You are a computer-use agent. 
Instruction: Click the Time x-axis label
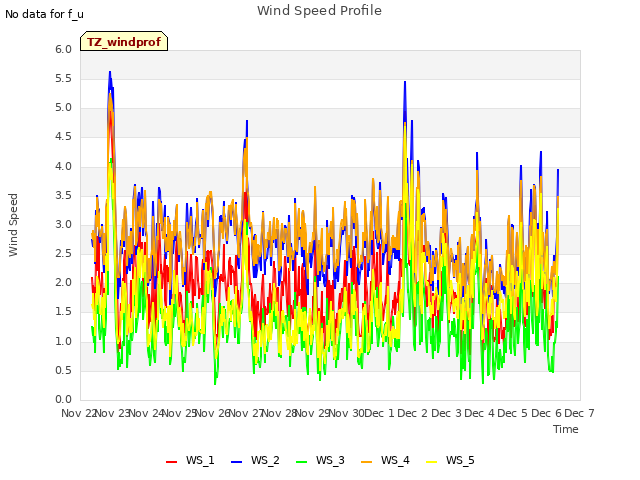(565, 429)
